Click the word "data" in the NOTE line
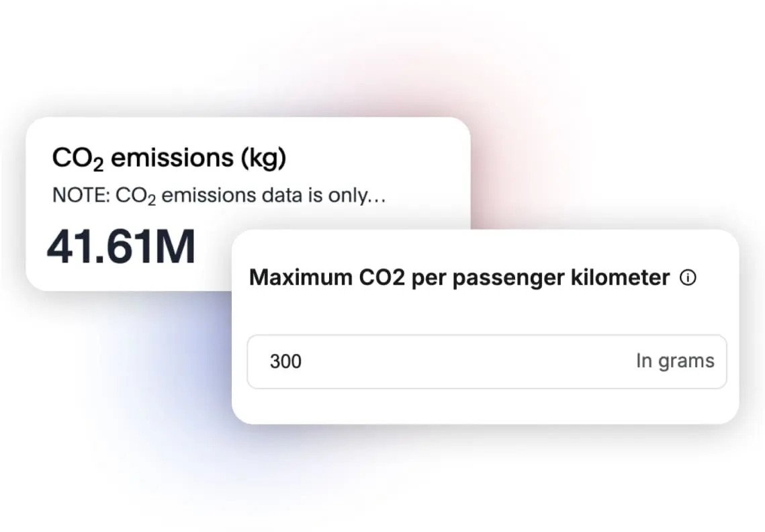Viewport: 765px width, 532px height. tap(287, 195)
